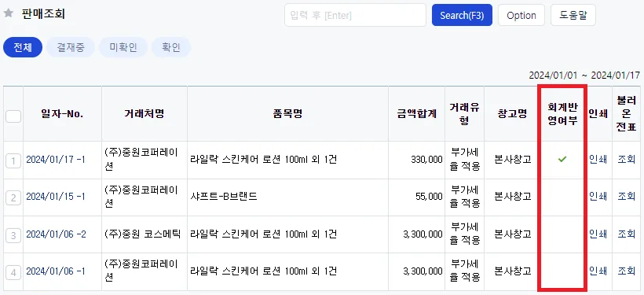Open the 도움말 help button
Screen dimensions: 644x295
573,15
